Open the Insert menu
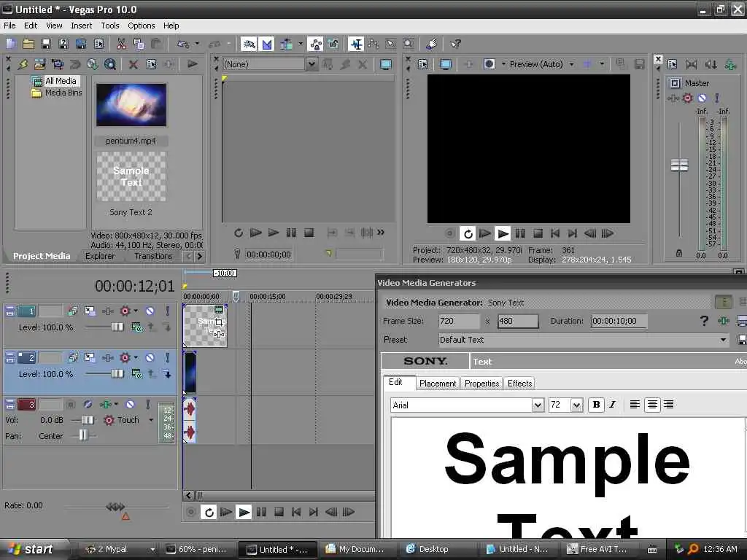 (82, 26)
